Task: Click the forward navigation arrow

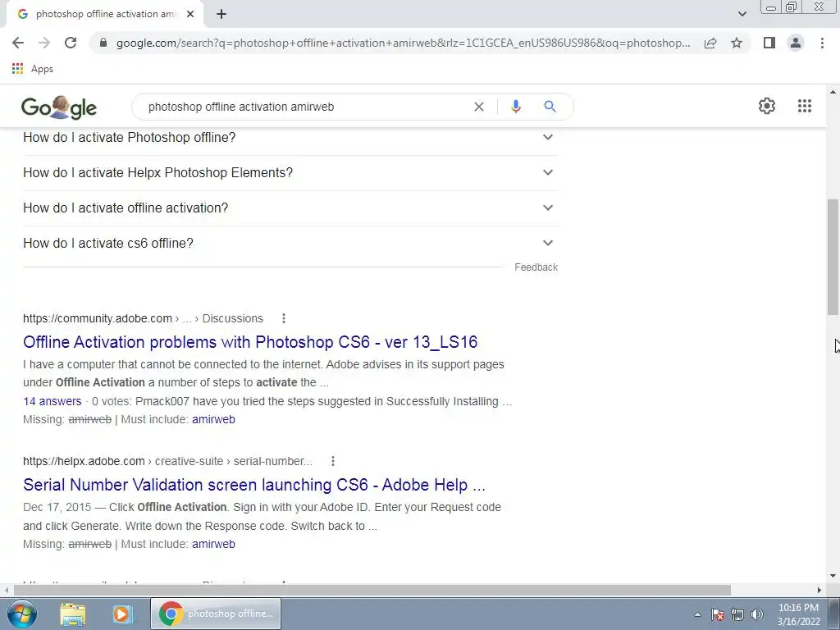Action: coord(44,43)
